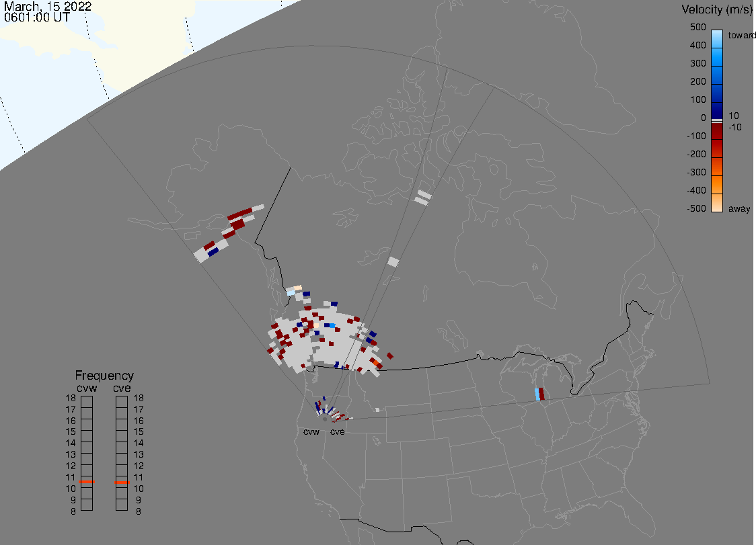Click the 'Velocity (m/s)' legend title
The height and width of the screenshot is (545, 756).
coord(716,9)
